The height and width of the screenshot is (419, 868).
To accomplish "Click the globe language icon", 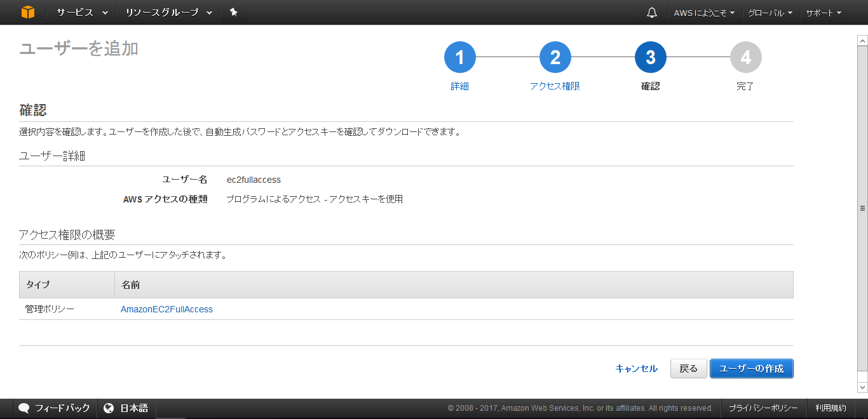I will pos(109,408).
